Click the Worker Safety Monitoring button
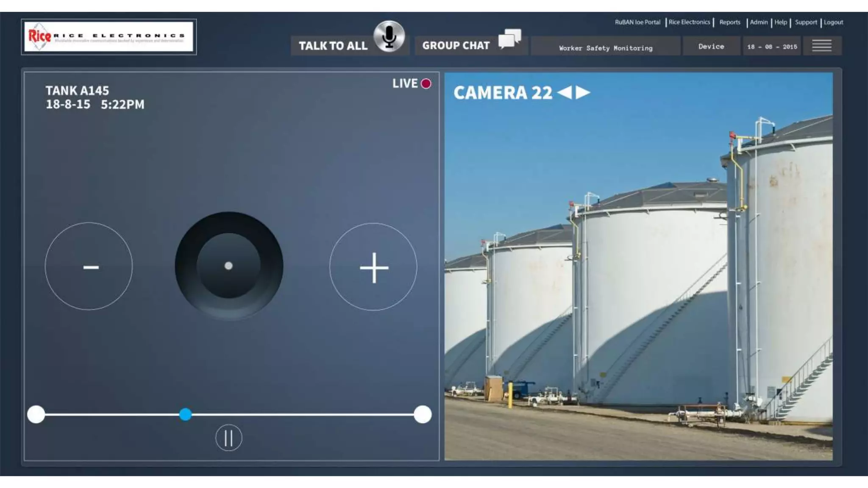The image size is (868, 488). click(605, 48)
